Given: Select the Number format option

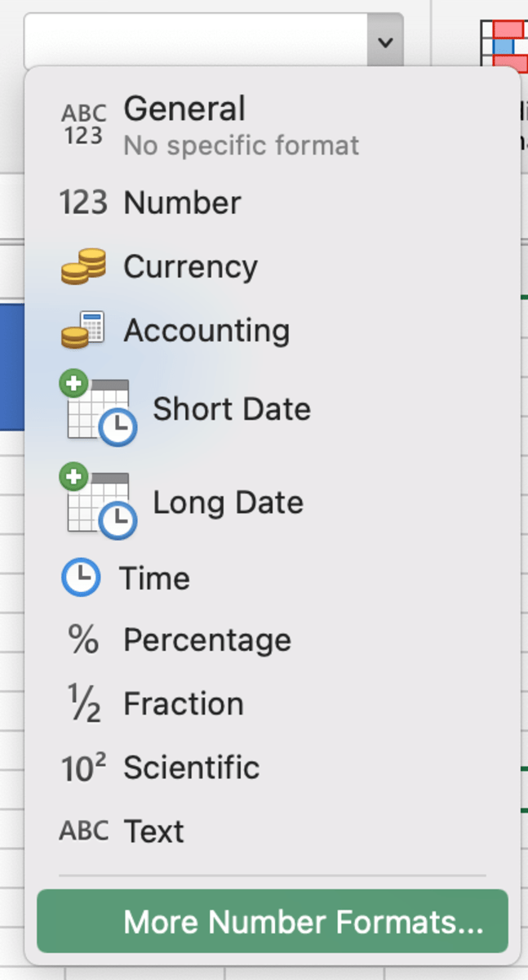Looking at the screenshot, I should [182, 203].
